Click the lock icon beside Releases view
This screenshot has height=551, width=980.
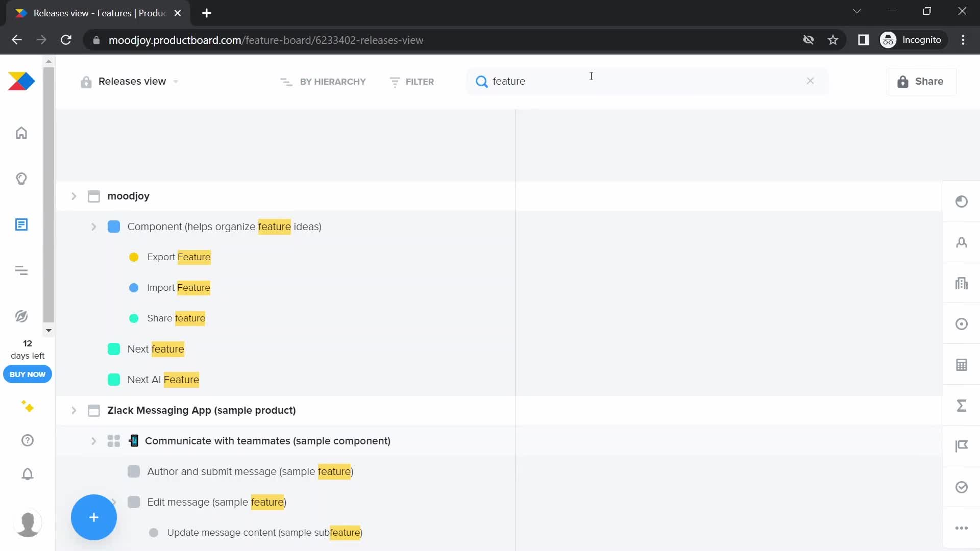[x=86, y=82]
